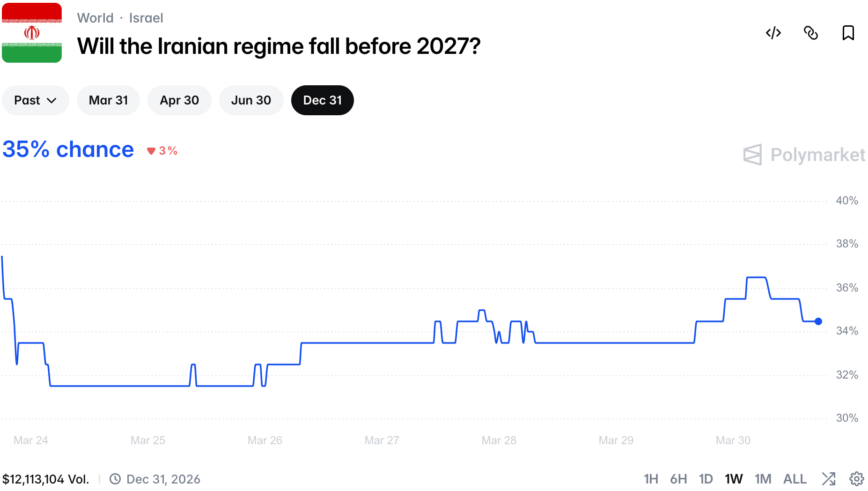Choose the 1M chart timeframe

763,479
